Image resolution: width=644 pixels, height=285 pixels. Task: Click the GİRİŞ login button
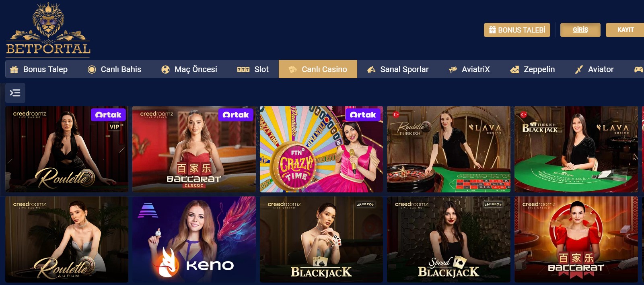pyautogui.click(x=580, y=30)
